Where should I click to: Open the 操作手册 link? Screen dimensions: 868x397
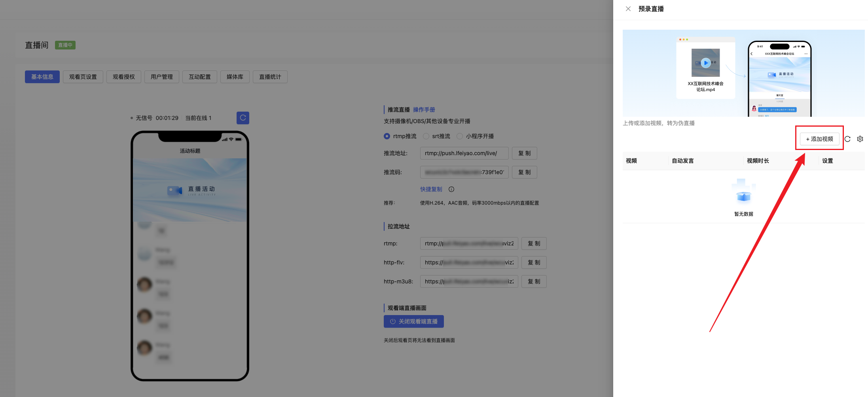coord(424,110)
